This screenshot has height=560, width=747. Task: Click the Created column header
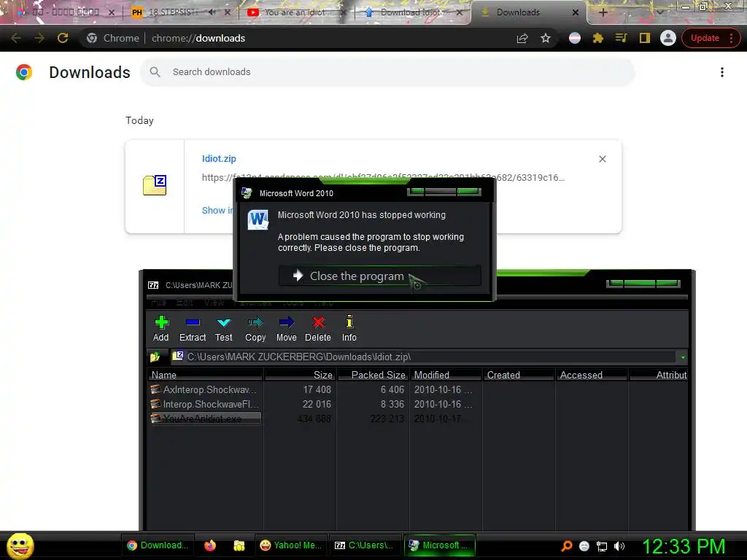tap(519, 375)
